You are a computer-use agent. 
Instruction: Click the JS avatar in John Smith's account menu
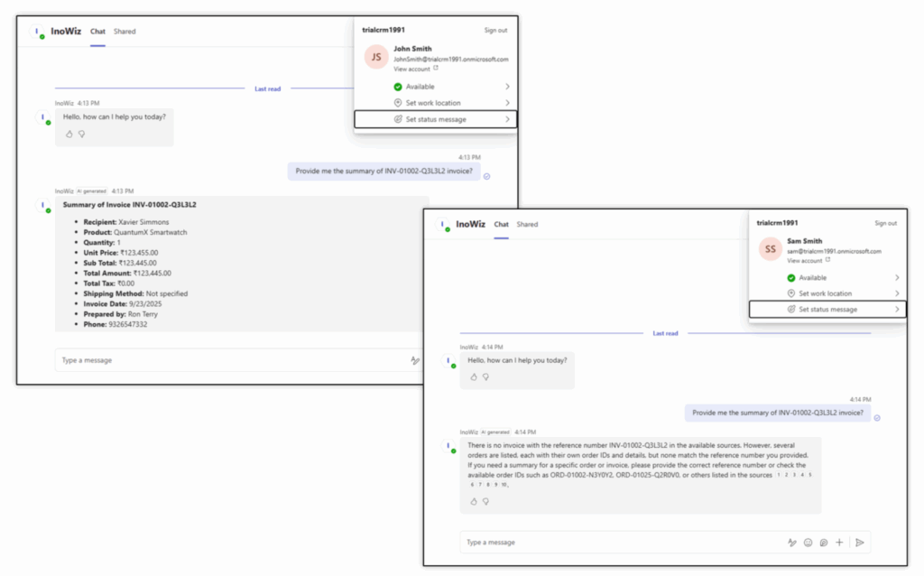coord(375,56)
